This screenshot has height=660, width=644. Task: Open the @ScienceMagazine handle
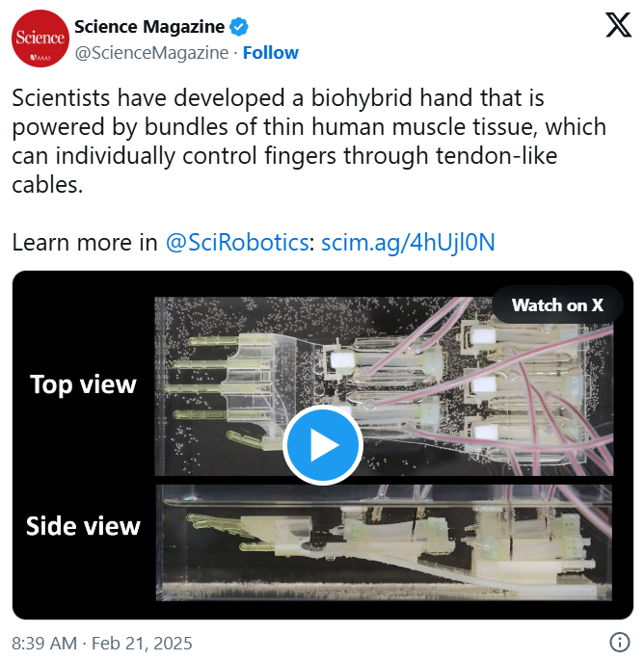151,53
